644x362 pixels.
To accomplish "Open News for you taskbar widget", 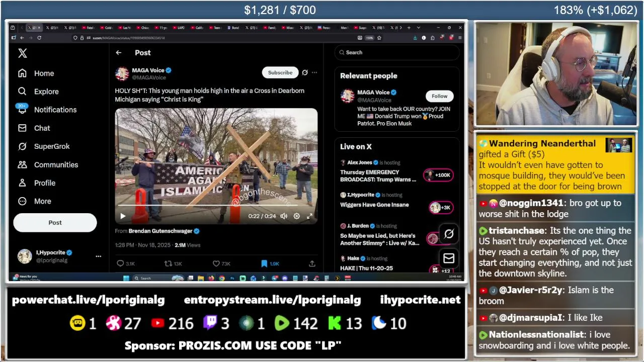I will tap(25, 278).
